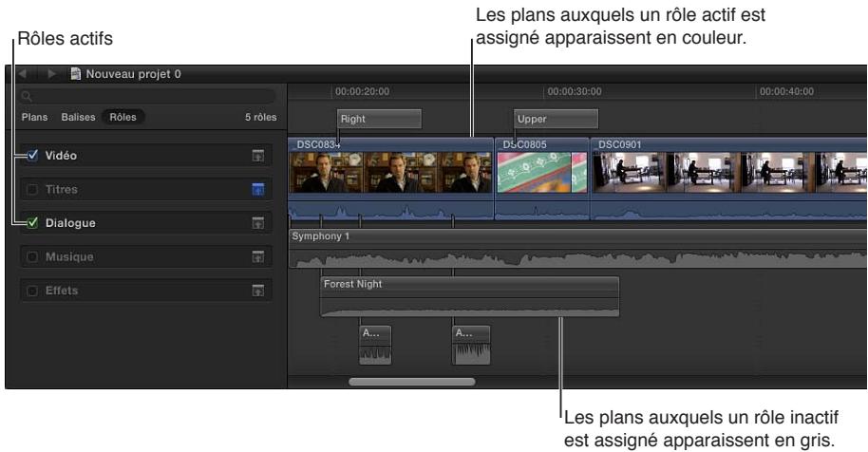868x452 pixels.
Task: Click the Vidéo role label
Action: [x=61, y=156]
